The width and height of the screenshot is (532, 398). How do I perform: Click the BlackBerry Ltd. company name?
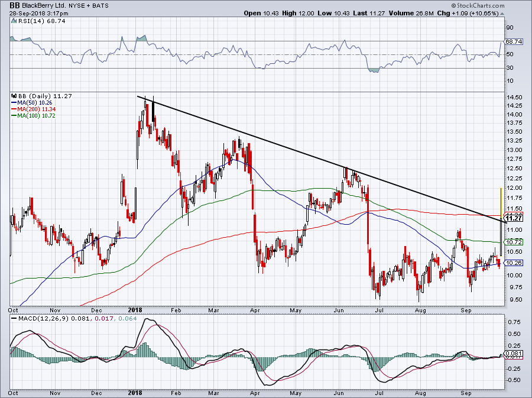click(44, 5)
